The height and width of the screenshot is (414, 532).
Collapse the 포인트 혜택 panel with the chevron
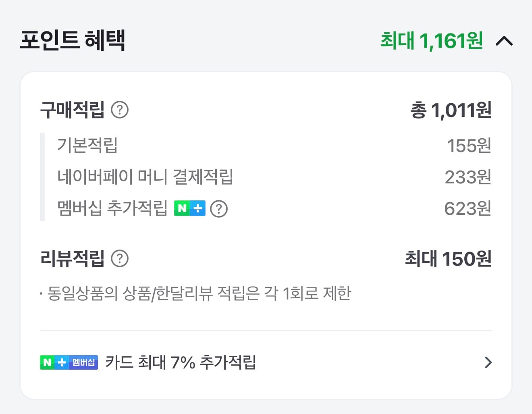[x=505, y=41]
